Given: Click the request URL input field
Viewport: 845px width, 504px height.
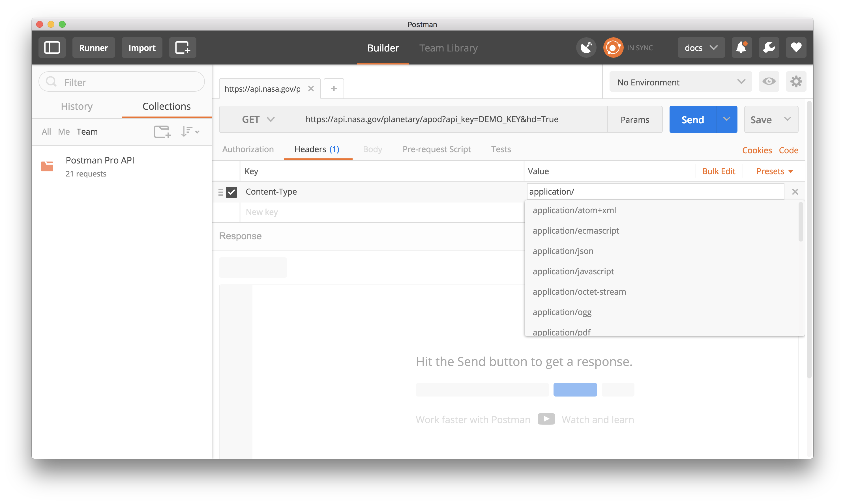Looking at the screenshot, I should tap(452, 119).
